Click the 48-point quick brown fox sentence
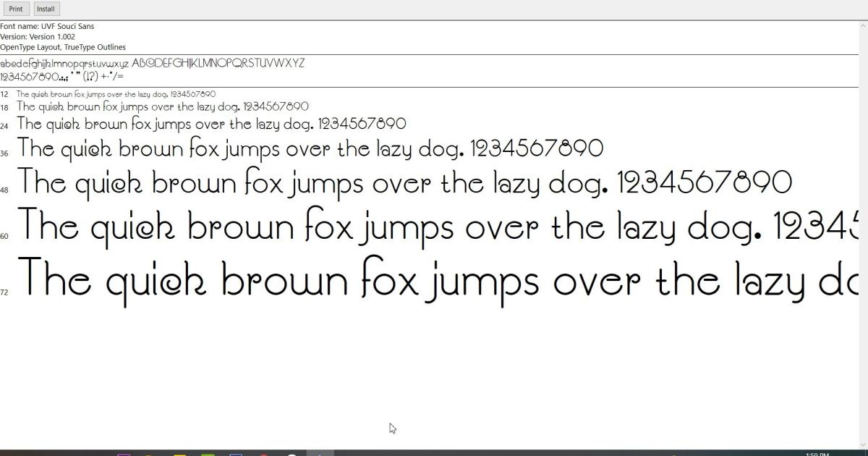 [405, 182]
